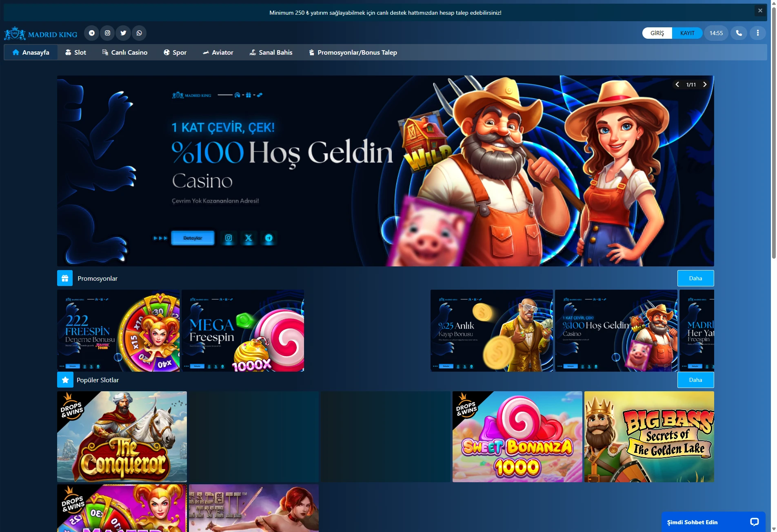Image resolution: width=777 pixels, height=532 pixels.
Task: Open the chat bubble icon
Action: [x=755, y=522]
